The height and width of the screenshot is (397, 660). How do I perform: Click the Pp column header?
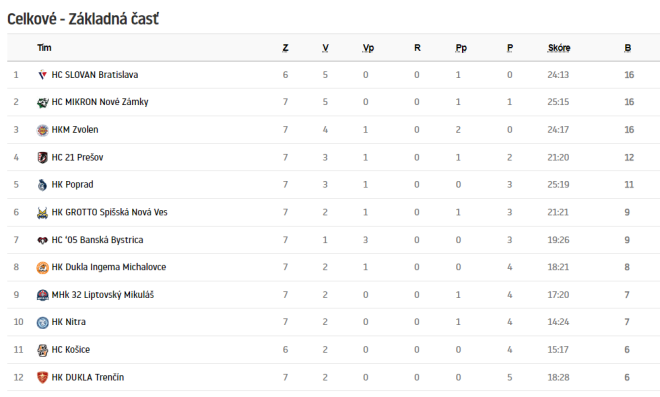(x=461, y=48)
